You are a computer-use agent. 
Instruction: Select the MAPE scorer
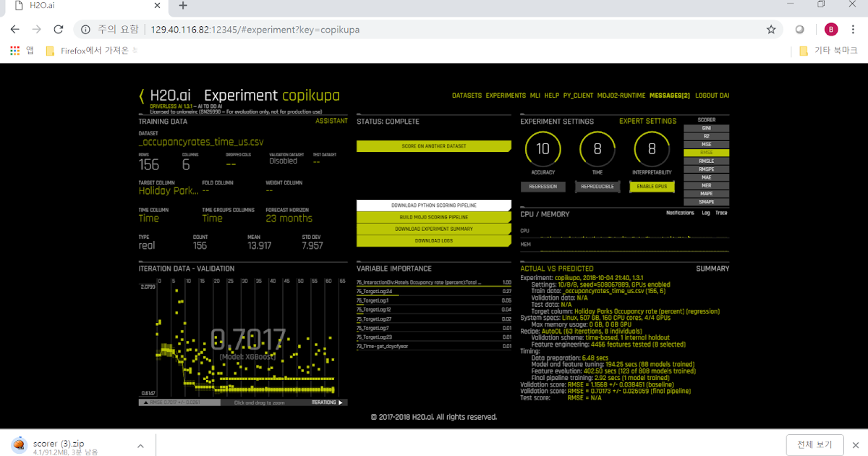click(x=706, y=194)
